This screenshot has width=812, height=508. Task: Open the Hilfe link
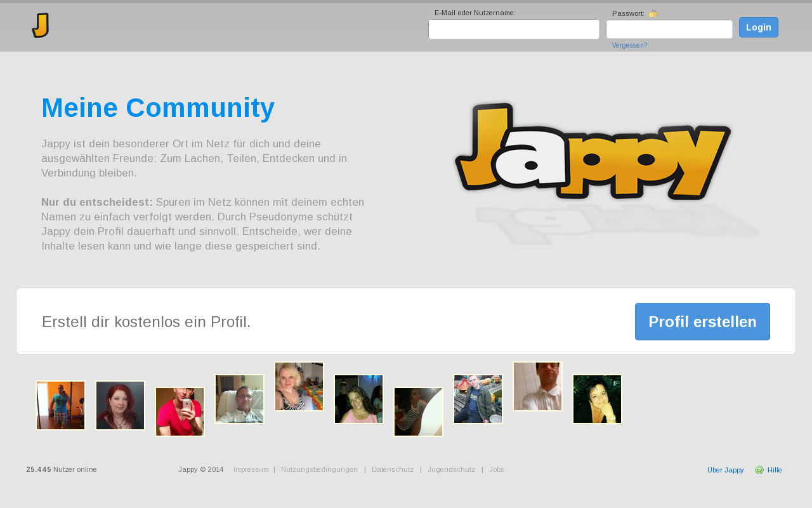coord(775,470)
